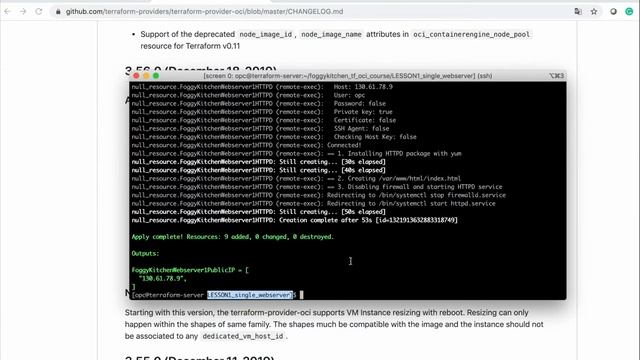Viewport: 640px width, 360px height.
Task: Select the 'Certificate: false' line
Action: (x=263, y=120)
